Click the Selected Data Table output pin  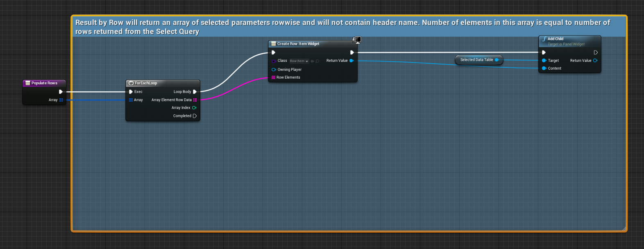(x=497, y=60)
